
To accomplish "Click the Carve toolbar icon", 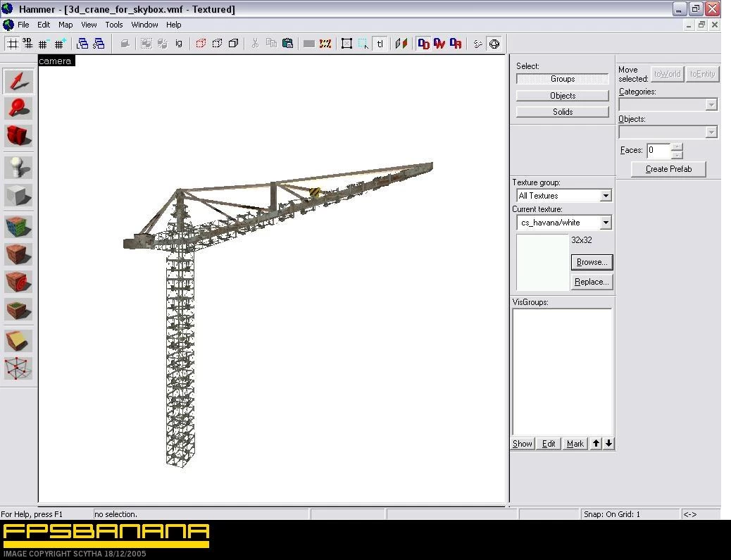I will coord(125,44).
